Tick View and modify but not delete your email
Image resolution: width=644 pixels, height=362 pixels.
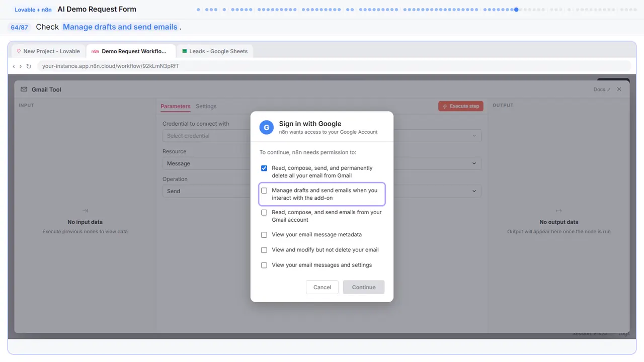264,250
